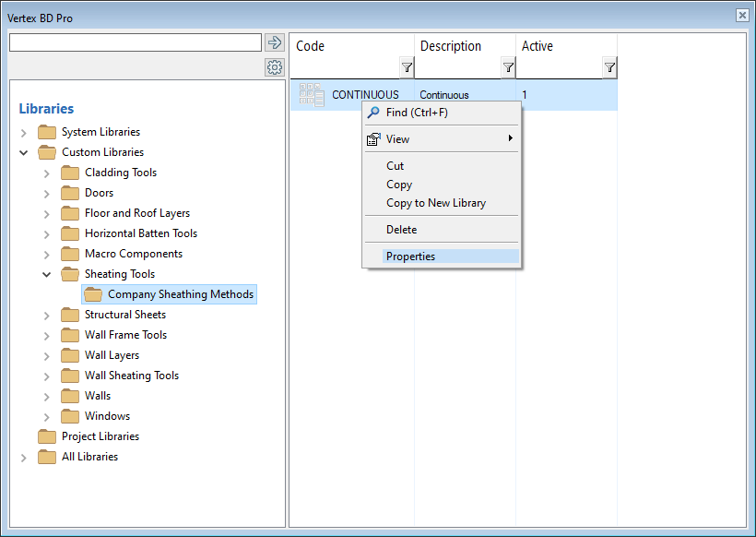Select the Structural Sheets folder
Viewport: 756px width, 537px height.
tap(124, 315)
